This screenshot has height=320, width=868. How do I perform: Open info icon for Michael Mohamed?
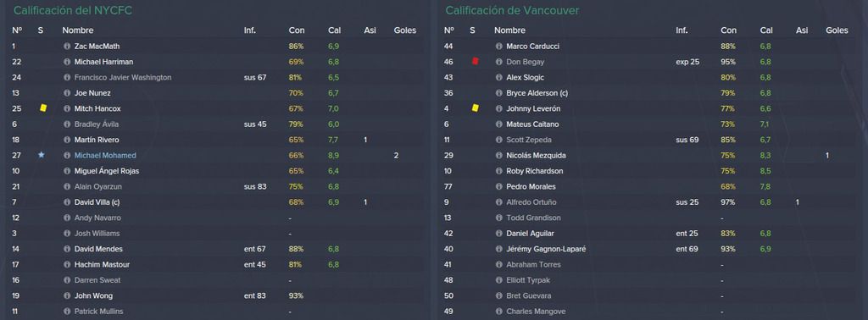click(x=67, y=156)
